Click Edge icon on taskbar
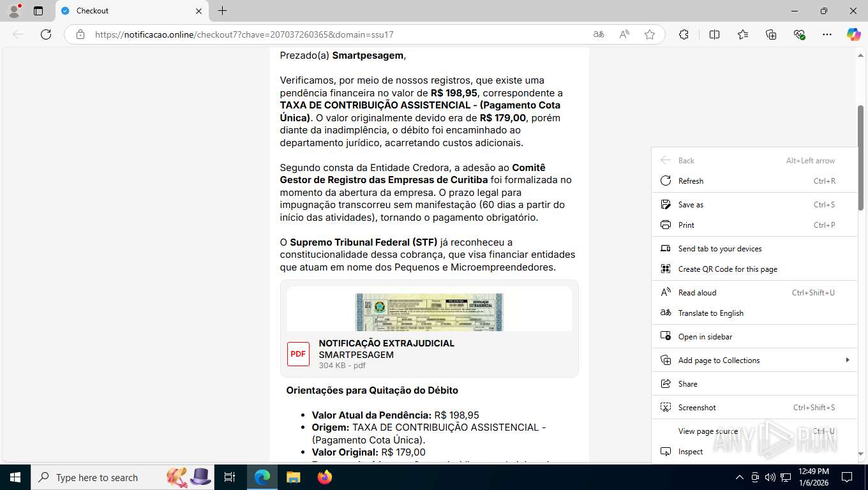Image resolution: width=868 pixels, height=490 pixels. (262, 477)
